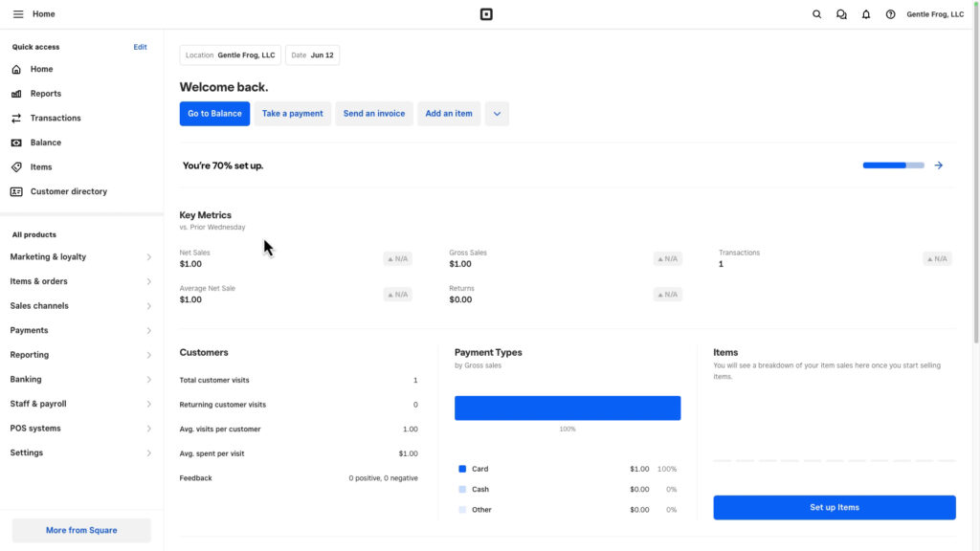Screen dimensions: 980x551
Task: Open the Date Jun 12 picker
Action: tap(312, 55)
